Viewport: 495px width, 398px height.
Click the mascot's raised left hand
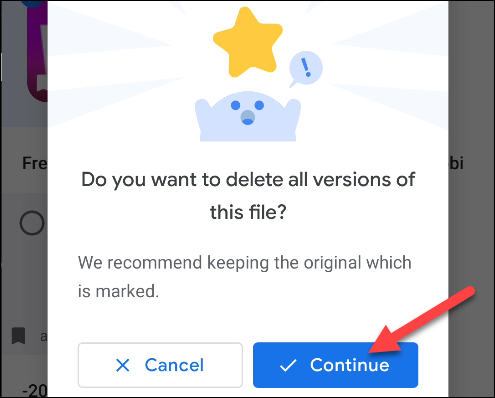pos(203,115)
